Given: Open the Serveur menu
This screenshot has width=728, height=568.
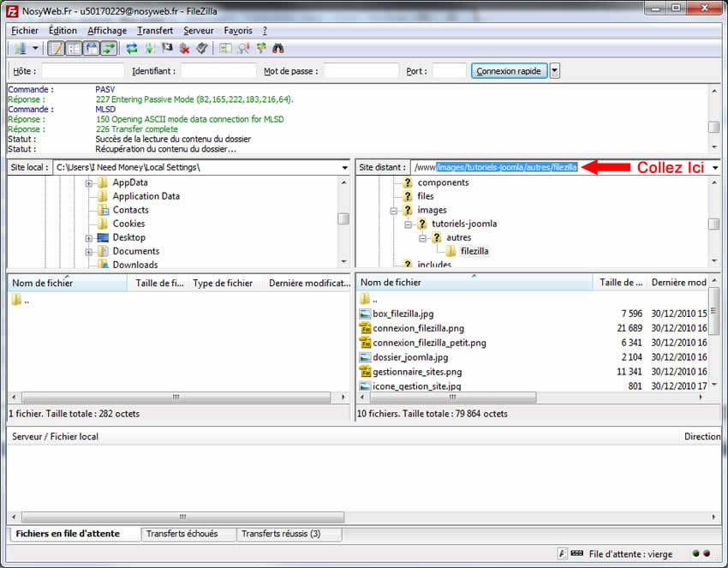Looking at the screenshot, I should click(x=198, y=31).
